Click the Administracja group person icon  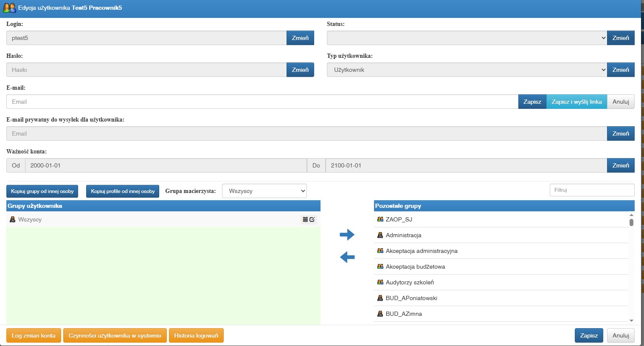pyautogui.click(x=380, y=235)
